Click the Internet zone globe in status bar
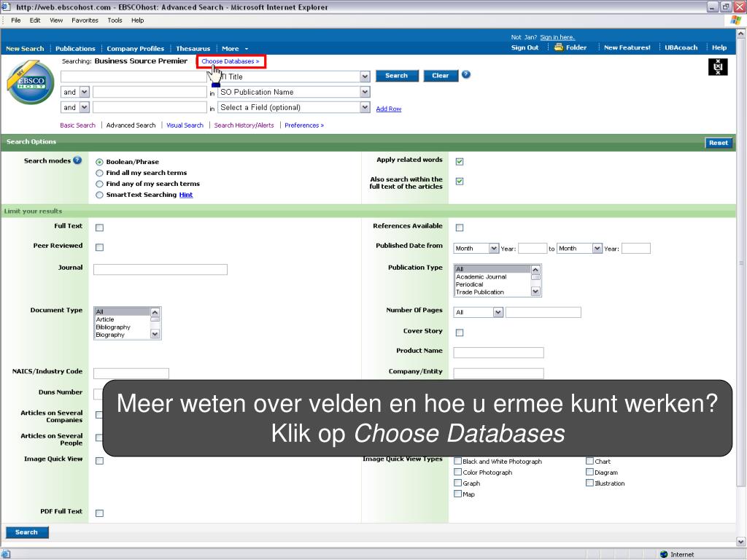The height and width of the screenshot is (560, 747). [664, 554]
